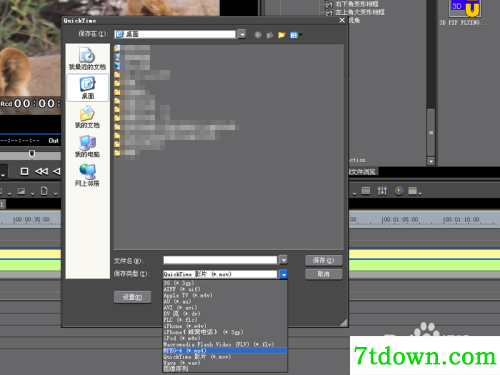This screenshot has height=375, width=500.
Task: Click the player position slider handle
Action: (x=32, y=154)
